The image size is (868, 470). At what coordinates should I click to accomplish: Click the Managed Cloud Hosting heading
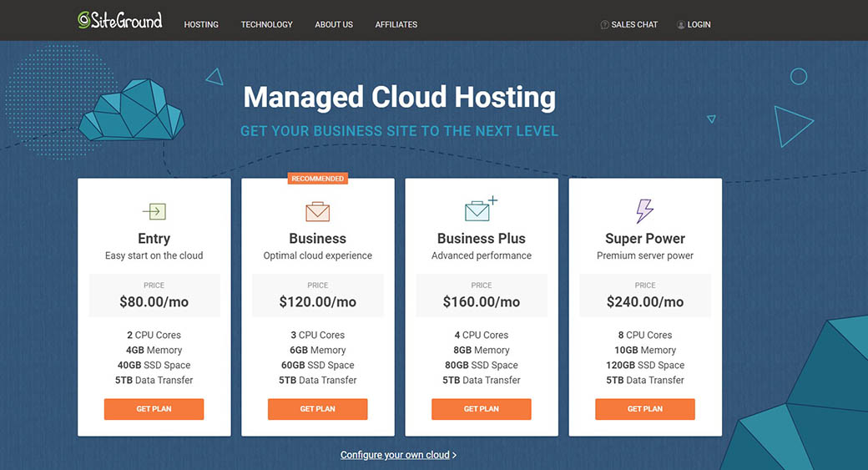pyautogui.click(x=399, y=98)
